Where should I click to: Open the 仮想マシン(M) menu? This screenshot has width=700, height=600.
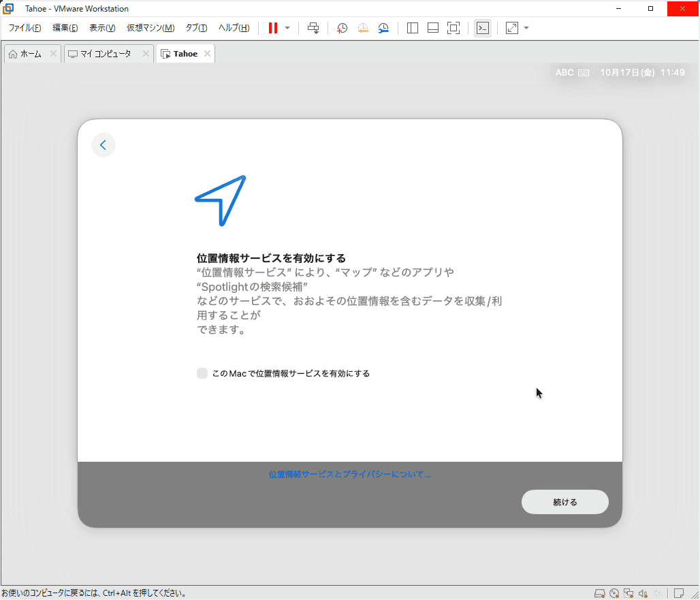(150, 28)
